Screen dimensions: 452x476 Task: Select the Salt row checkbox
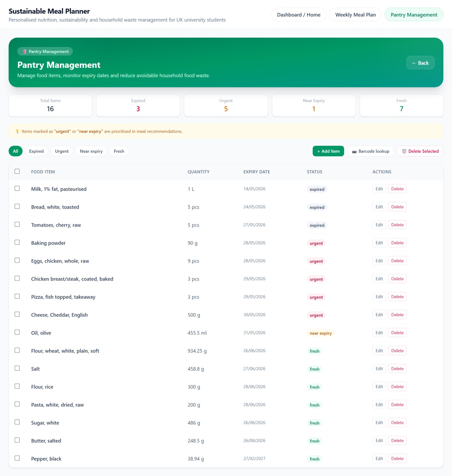(x=17, y=368)
